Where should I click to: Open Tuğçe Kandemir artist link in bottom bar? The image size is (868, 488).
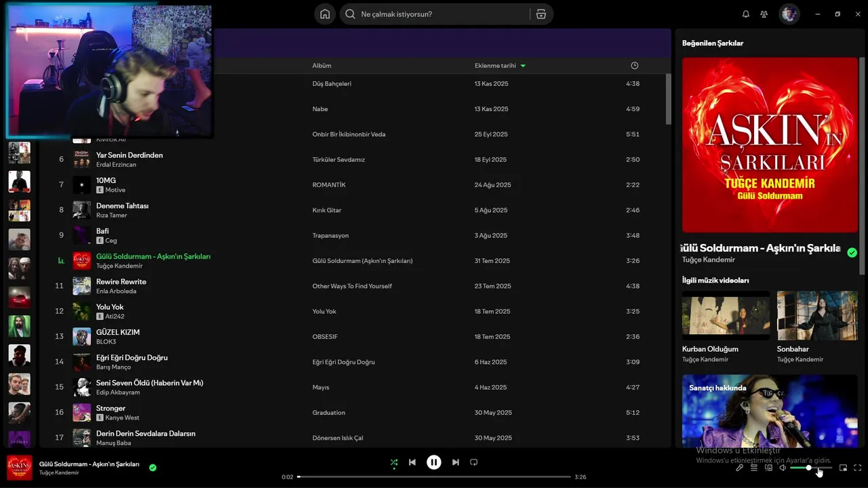click(x=59, y=473)
